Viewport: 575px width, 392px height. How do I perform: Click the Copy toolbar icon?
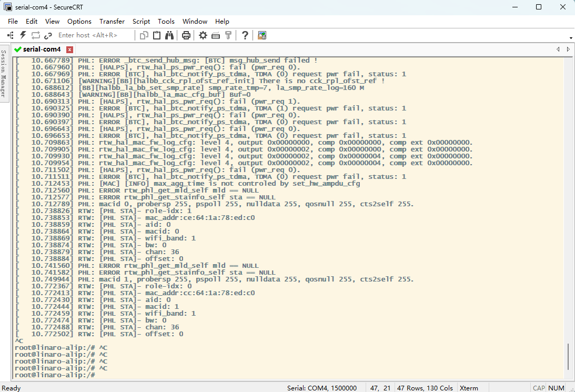[x=144, y=35]
